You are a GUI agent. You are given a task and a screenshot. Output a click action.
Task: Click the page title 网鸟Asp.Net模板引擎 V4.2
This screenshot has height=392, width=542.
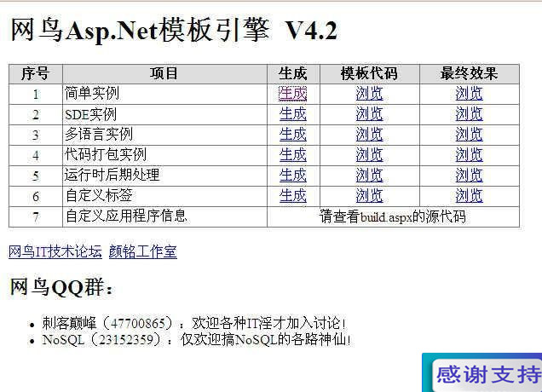tap(174, 31)
